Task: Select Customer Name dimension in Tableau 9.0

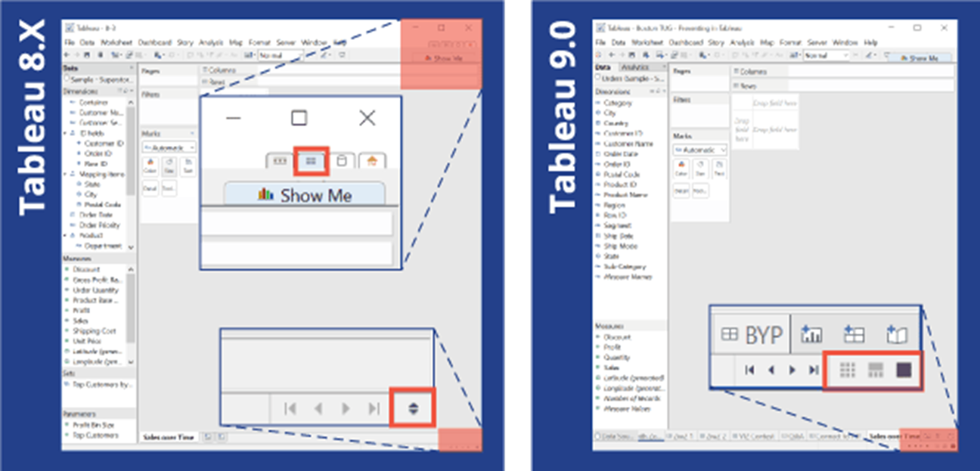Action: click(628, 144)
